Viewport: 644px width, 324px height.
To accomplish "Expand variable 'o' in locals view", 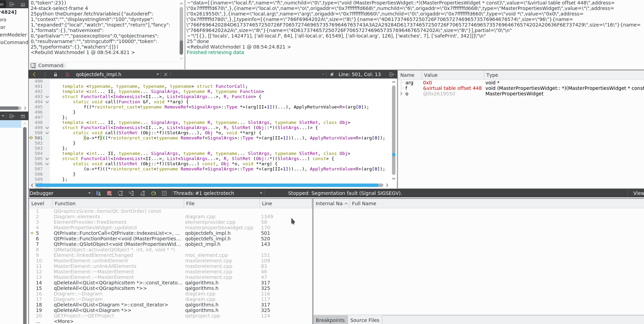I will [x=401, y=94].
